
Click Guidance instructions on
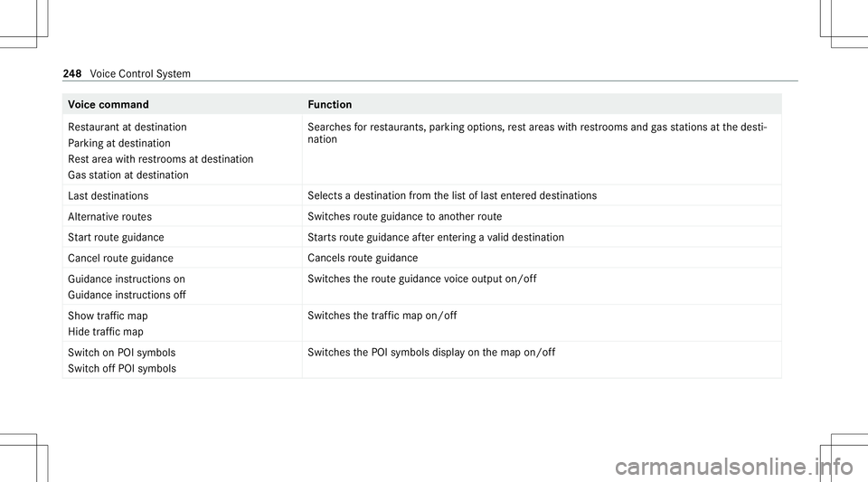click(x=127, y=279)
